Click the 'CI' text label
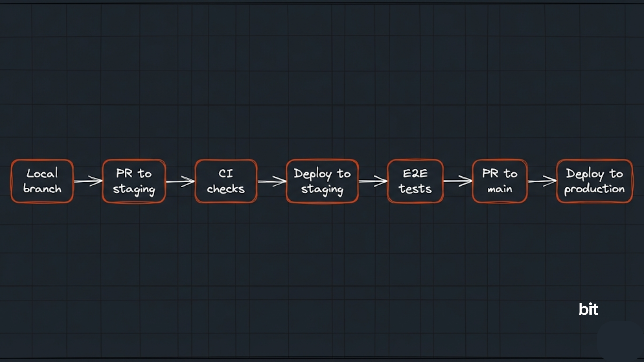 (226, 174)
